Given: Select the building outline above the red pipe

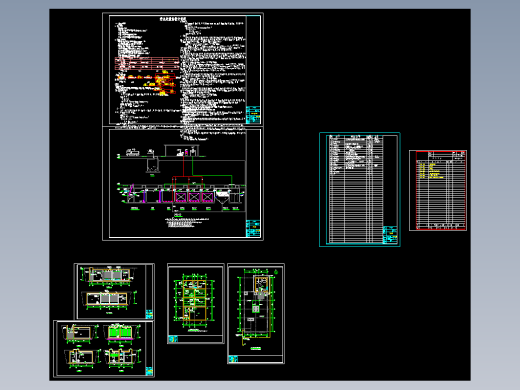Looking at the screenshot, I should click(182, 150).
